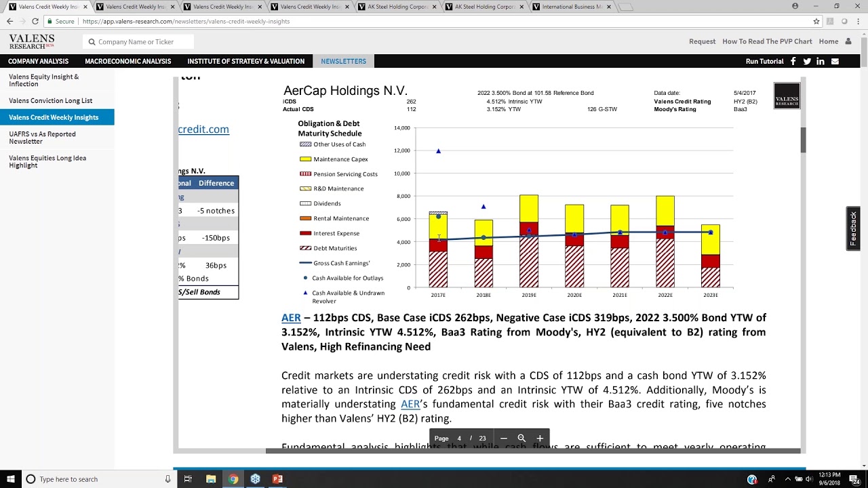Viewport: 868px width, 488px height.
Task: Open Valens Conviction Long List
Action: [x=51, y=100]
